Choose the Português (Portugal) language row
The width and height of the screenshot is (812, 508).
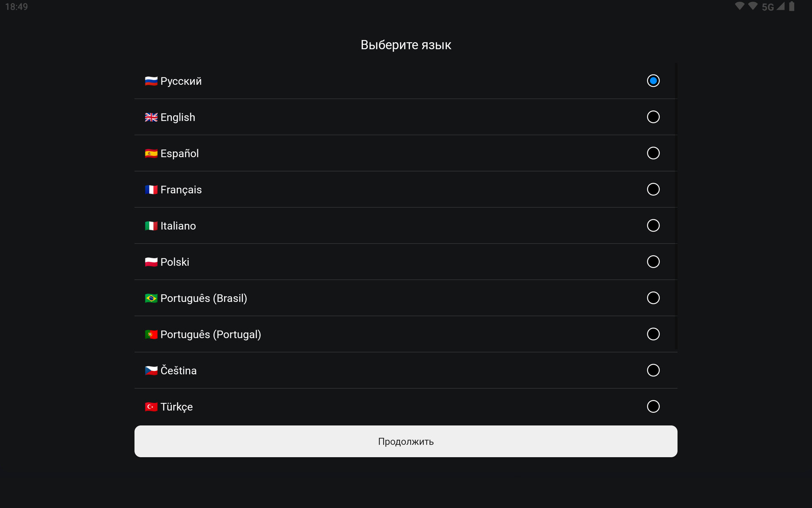(406, 334)
